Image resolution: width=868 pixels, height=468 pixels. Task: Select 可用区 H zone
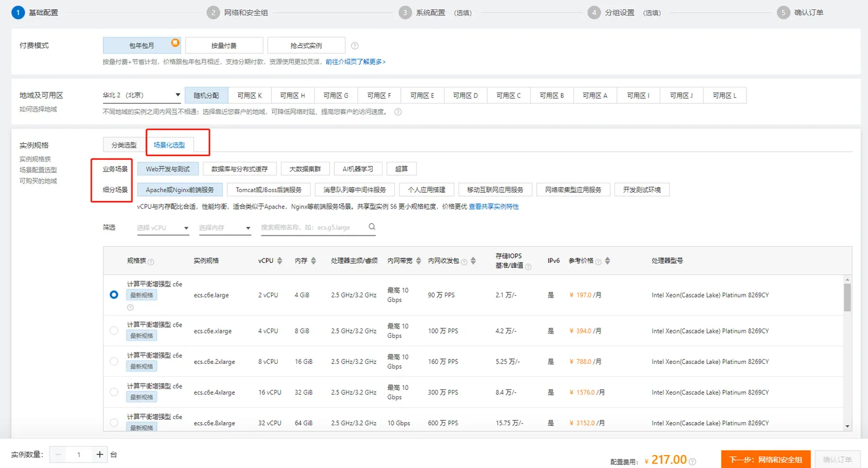(x=293, y=95)
